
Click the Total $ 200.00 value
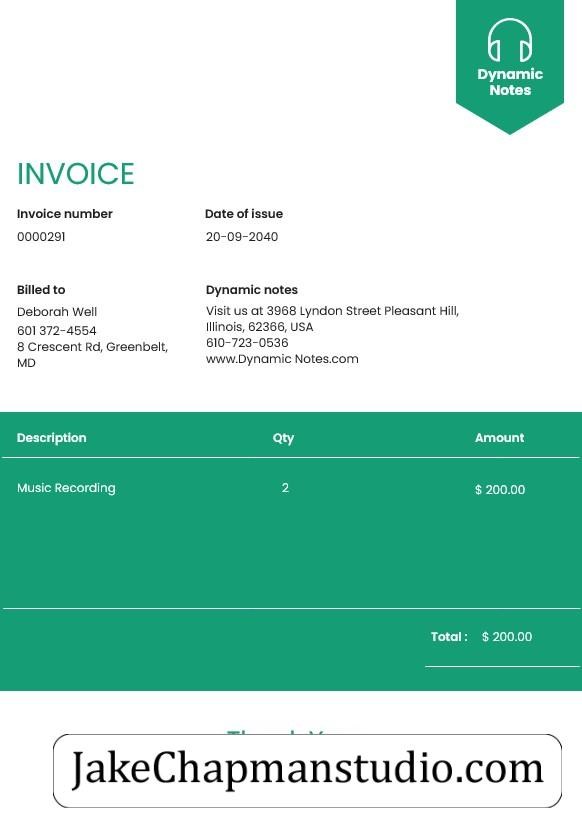506,636
